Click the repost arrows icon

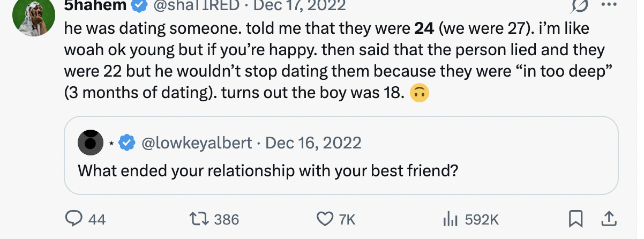[x=200, y=219]
